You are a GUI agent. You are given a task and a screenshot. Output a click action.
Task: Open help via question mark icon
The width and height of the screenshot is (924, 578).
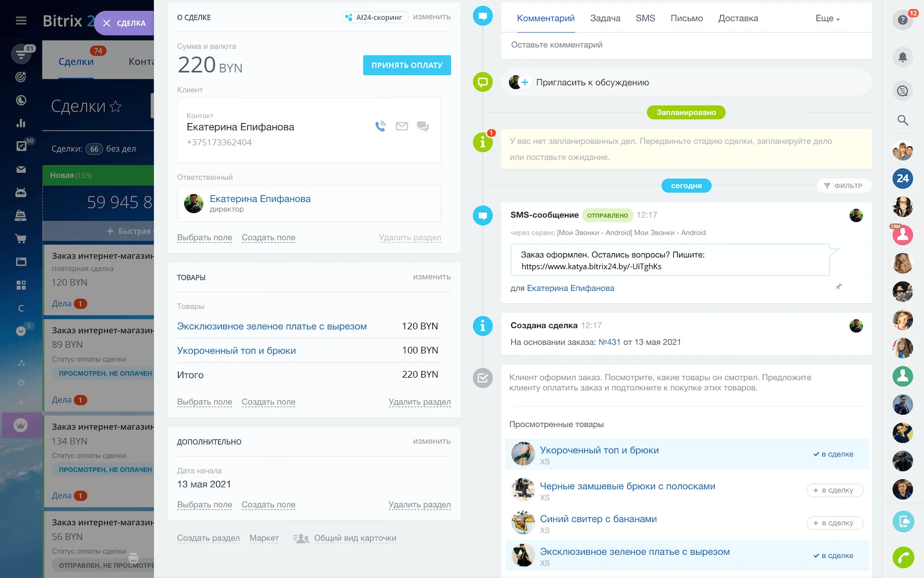(902, 20)
